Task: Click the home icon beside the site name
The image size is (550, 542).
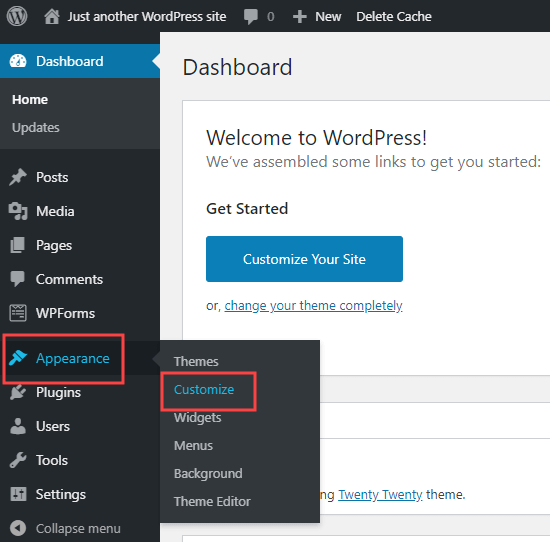Action: [x=52, y=16]
